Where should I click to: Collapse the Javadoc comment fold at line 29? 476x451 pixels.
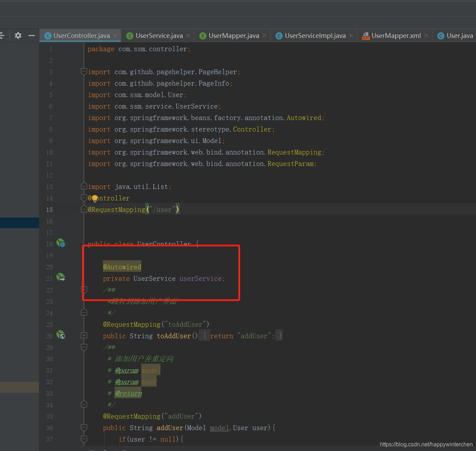[x=84, y=347]
